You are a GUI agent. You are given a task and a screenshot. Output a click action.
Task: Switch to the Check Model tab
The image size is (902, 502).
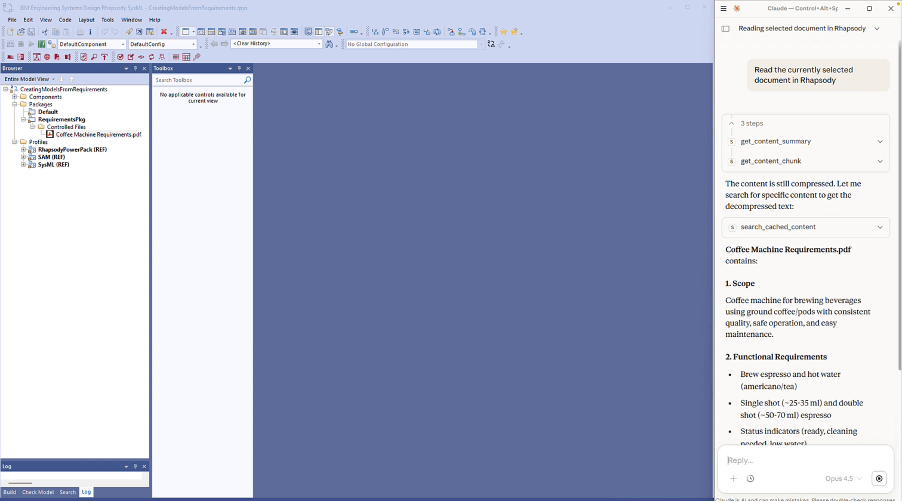click(x=38, y=492)
